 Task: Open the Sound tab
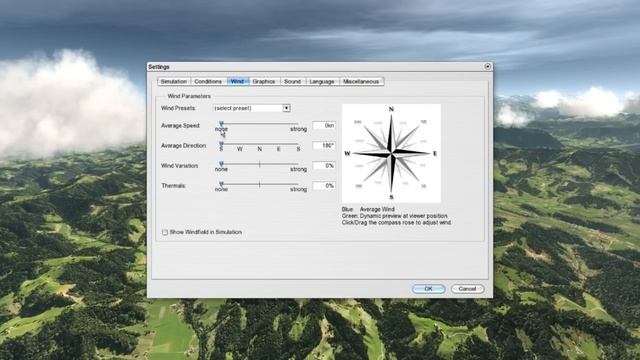pos(292,82)
